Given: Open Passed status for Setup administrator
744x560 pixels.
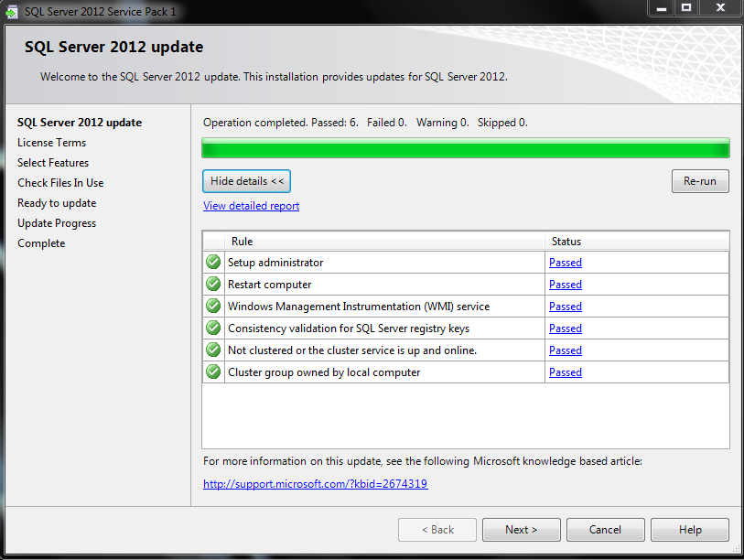Looking at the screenshot, I should point(565,263).
